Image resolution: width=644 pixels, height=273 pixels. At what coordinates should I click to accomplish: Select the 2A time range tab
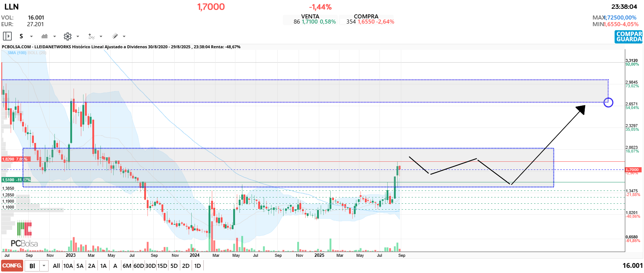click(x=92, y=266)
